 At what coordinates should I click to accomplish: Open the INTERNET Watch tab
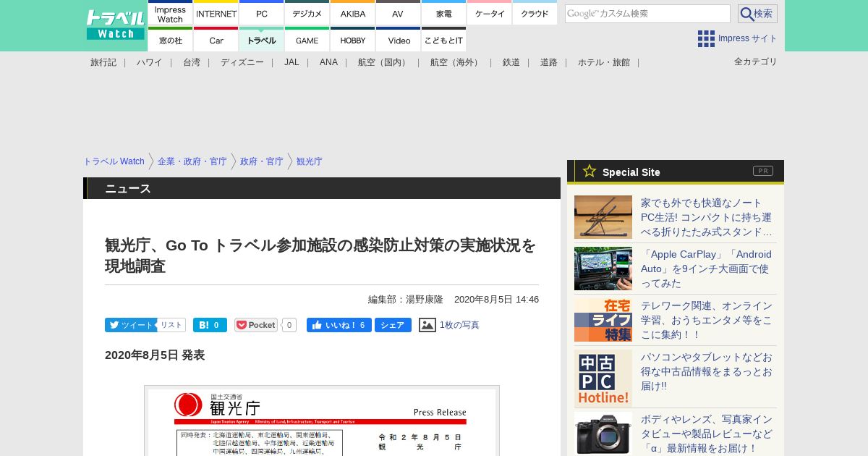tap(216, 13)
